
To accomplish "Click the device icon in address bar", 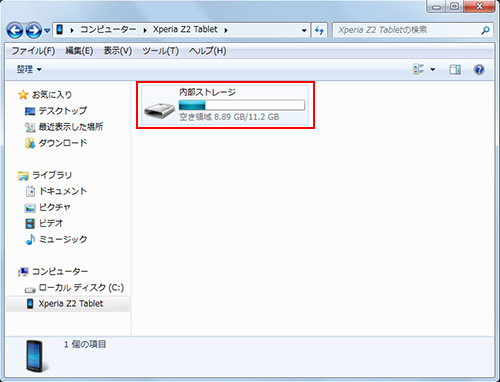I will (60, 30).
